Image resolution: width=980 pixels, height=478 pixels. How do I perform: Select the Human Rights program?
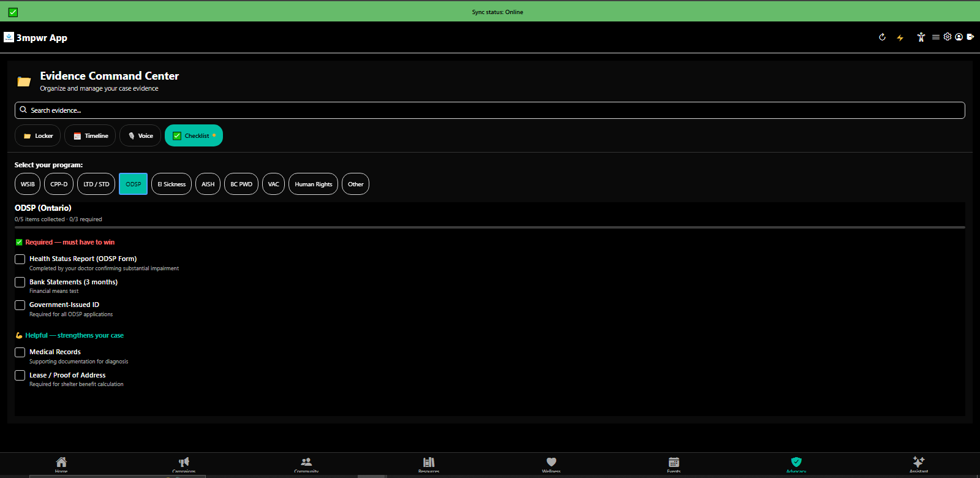click(313, 184)
